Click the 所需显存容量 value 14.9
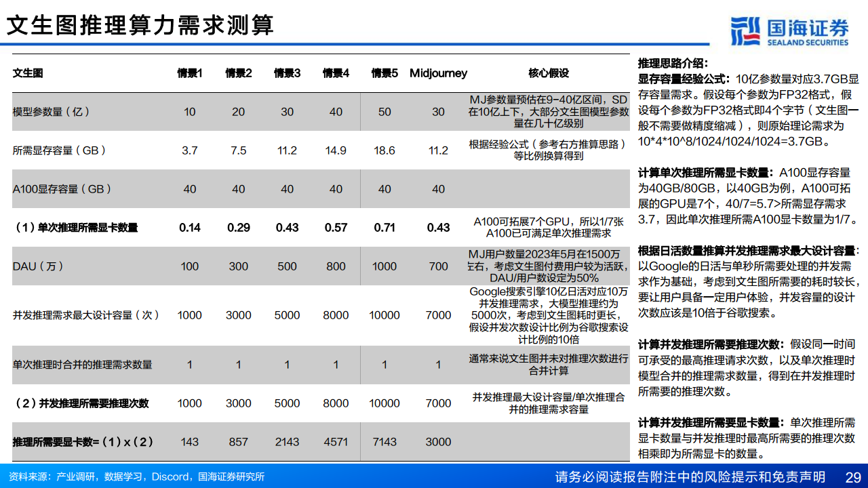The image size is (868, 488). [336, 150]
